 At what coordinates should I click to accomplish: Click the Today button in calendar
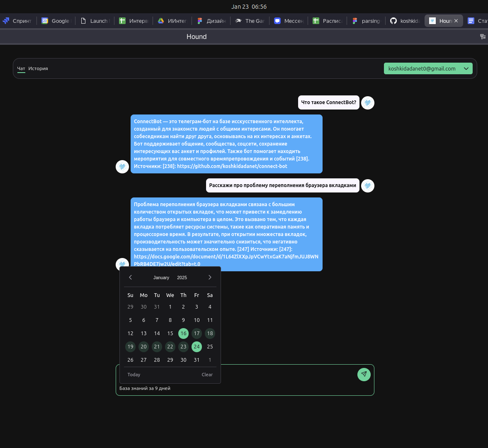pos(134,375)
